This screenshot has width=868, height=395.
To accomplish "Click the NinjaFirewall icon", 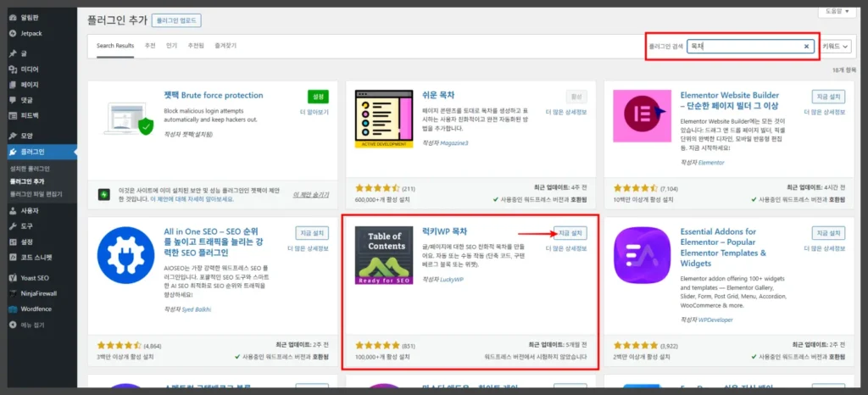I will click(x=14, y=293).
